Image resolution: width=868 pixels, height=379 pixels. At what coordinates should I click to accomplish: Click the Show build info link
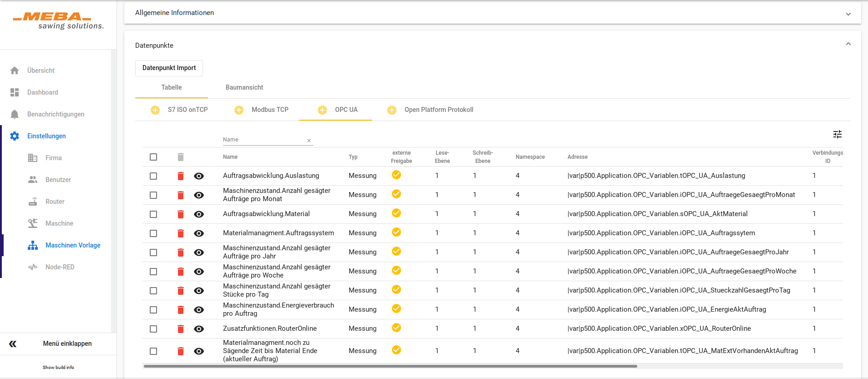(x=58, y=367)
